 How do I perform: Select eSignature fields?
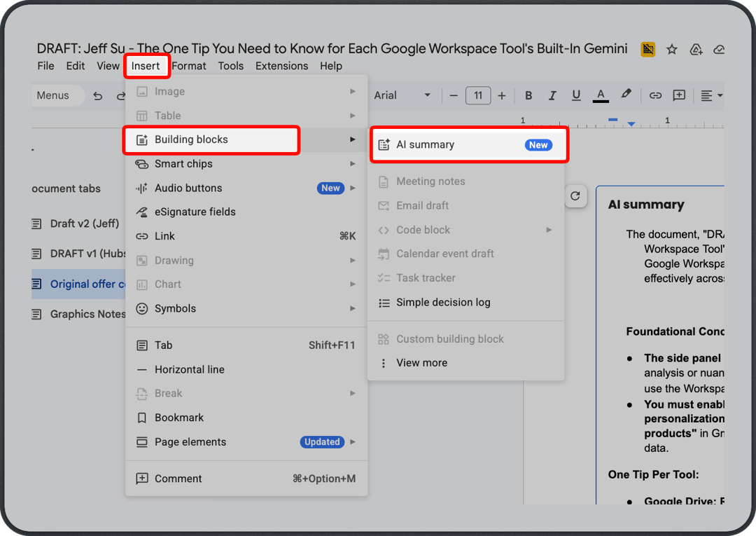point(246,212)
